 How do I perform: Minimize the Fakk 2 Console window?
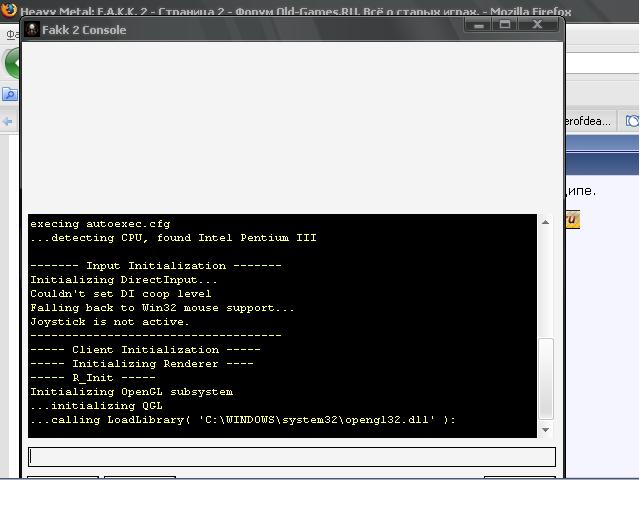click(479, 25)
